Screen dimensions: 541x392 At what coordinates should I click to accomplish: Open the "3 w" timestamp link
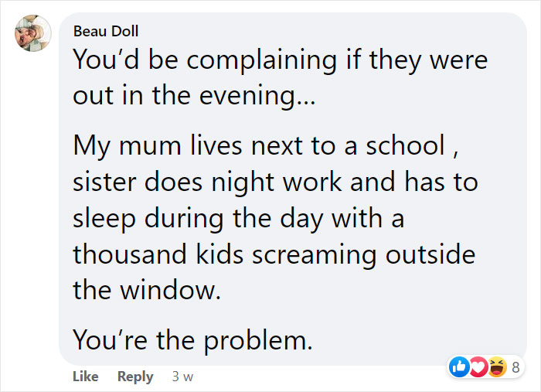pos(182,377)
